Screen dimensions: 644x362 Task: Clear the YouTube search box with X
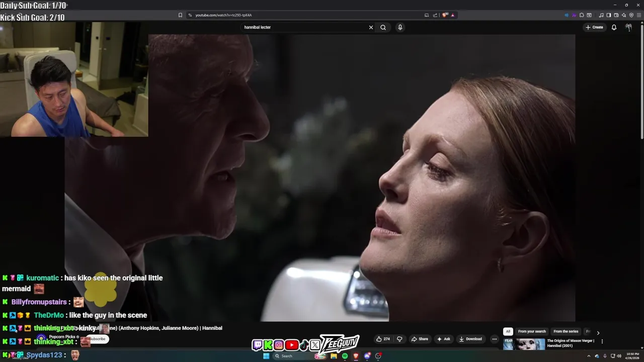click(371, 27)
